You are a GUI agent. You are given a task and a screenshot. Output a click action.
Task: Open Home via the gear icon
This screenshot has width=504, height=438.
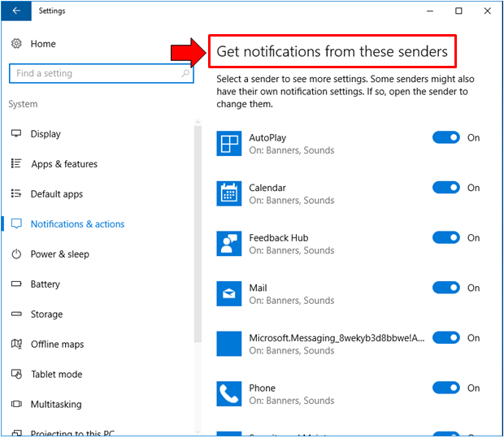click(16, 44)
